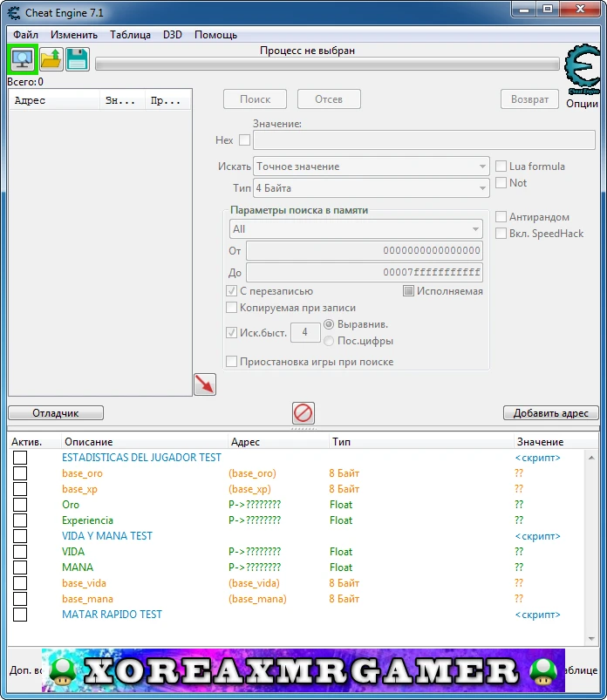The width and height of the screenshot is (607, 700).
Task: Click the Cheat Engine title bar icon
Action: [15, 12]
